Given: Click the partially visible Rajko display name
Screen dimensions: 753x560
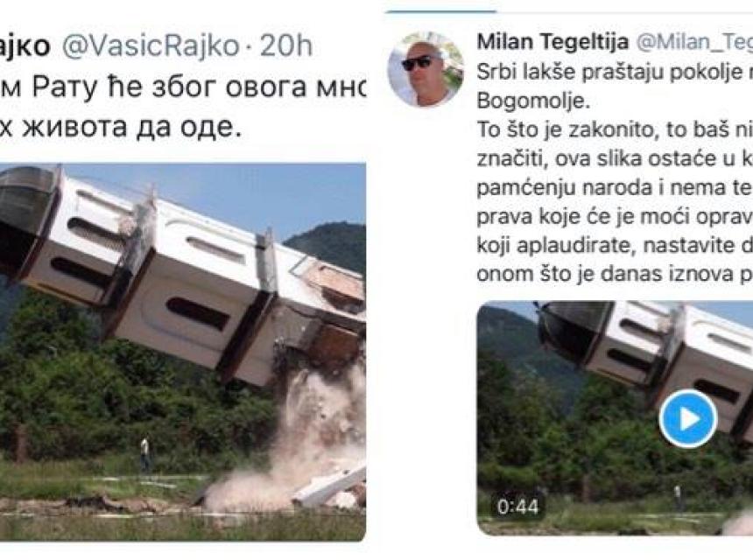Looking at the screenshot, I should (x=25, y=46).
